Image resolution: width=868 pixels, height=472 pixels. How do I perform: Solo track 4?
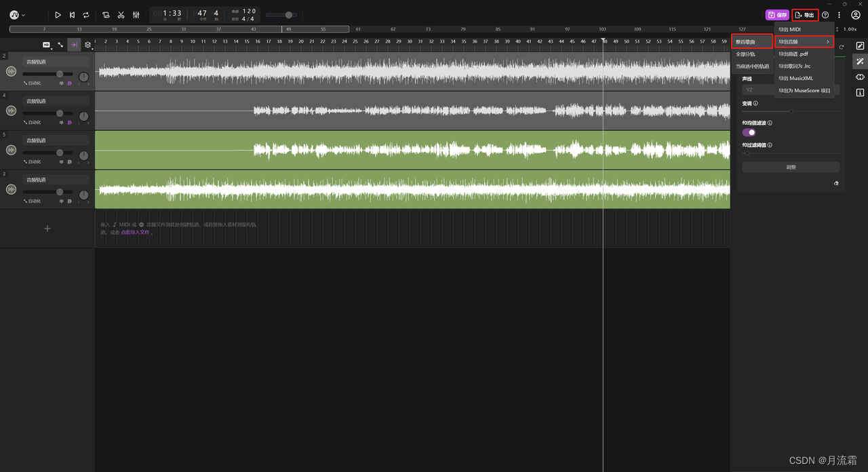pyautogui.click(x=62, y=123)
